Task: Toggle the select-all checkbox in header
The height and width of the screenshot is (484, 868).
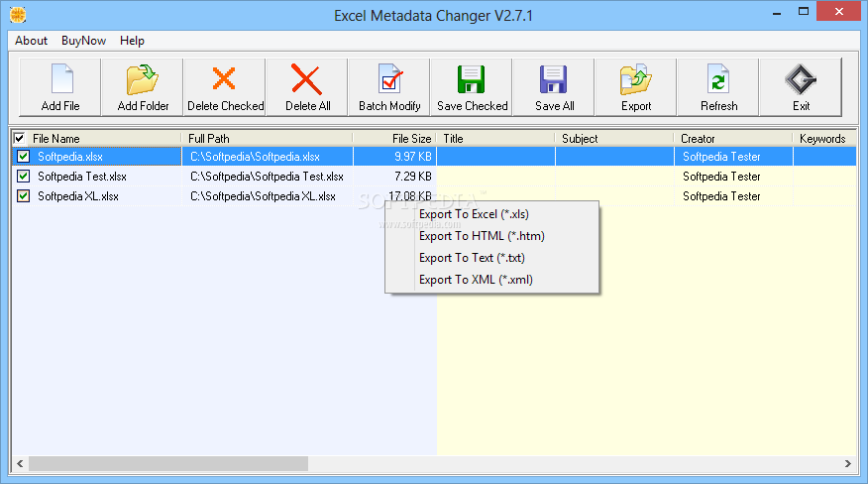Action: [x=20, y=138]
